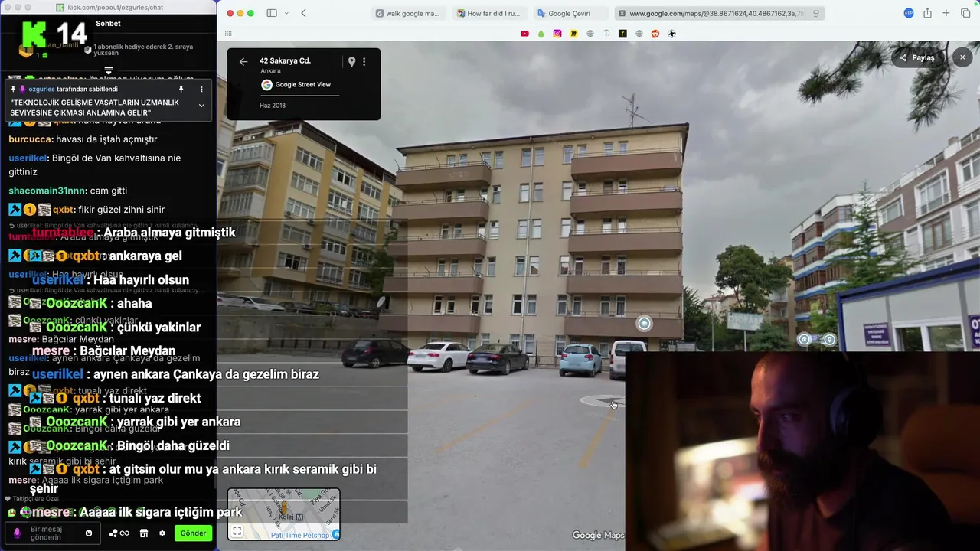Open the Kick shop icon in chat
The image size is (980, 551).
point(143,533)
